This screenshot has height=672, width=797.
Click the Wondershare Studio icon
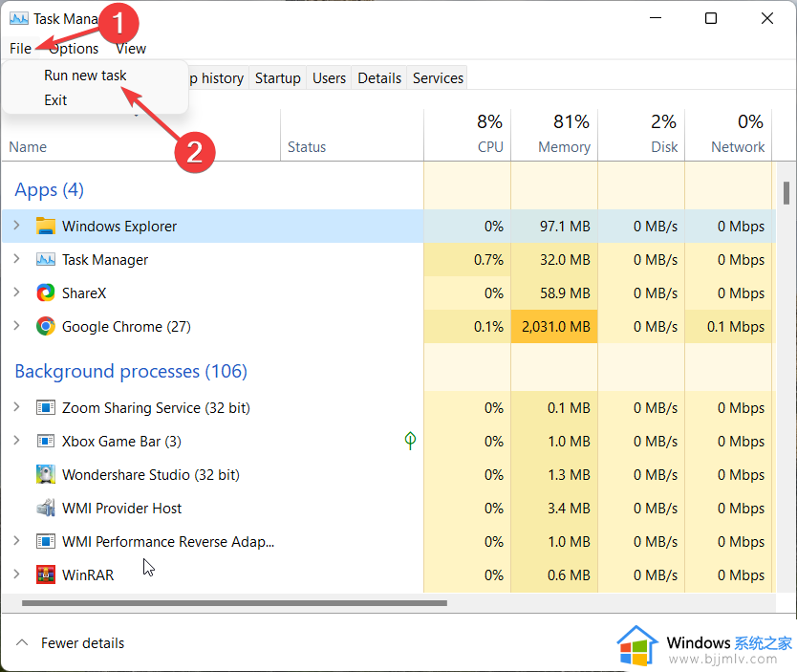point(46,474)
